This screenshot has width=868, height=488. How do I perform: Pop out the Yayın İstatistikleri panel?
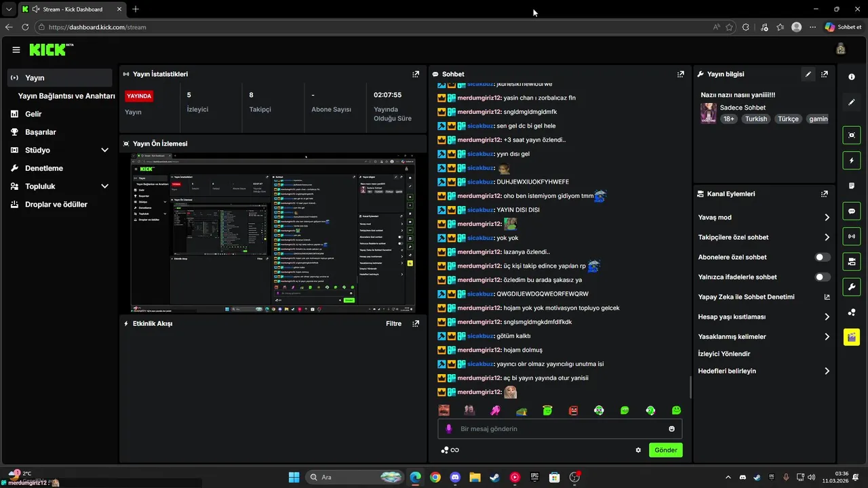click(416, 74)
